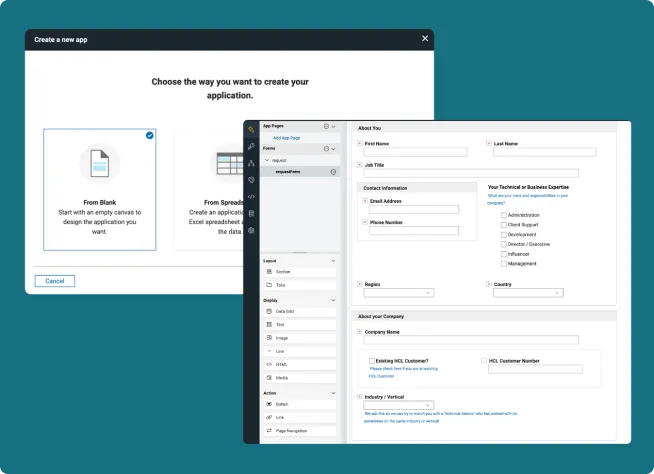
Task: Open the gear icon in left sidebar
Action: click(251, 230)
